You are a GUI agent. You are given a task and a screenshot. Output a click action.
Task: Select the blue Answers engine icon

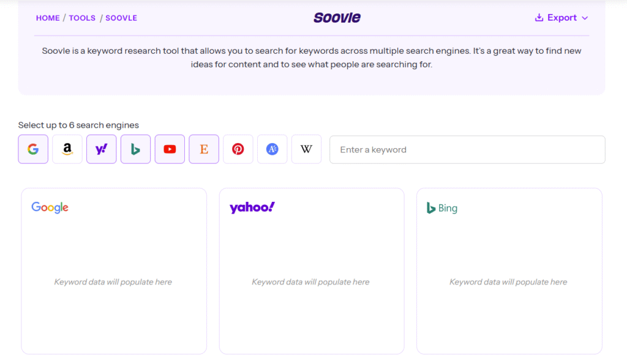click(x=272, y=149)
